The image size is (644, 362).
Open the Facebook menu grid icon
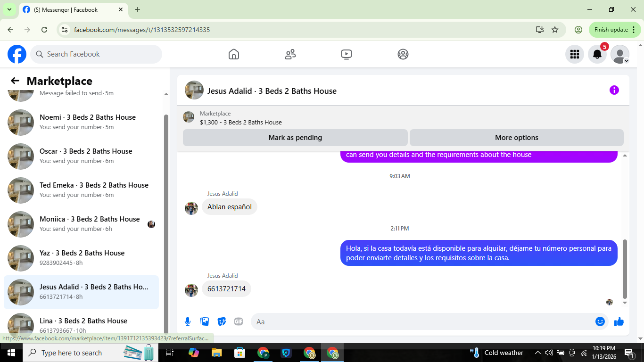(575, 54)
